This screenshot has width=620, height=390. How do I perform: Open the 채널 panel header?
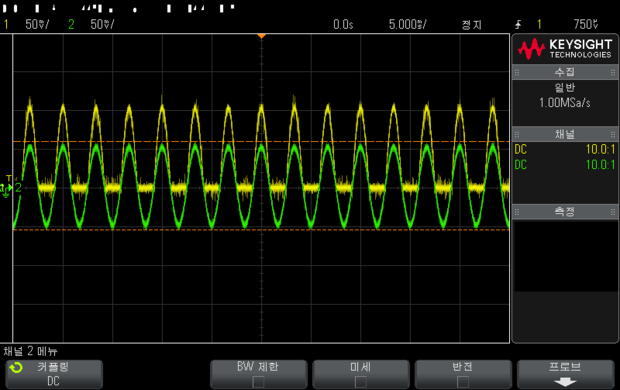(565, 134)
